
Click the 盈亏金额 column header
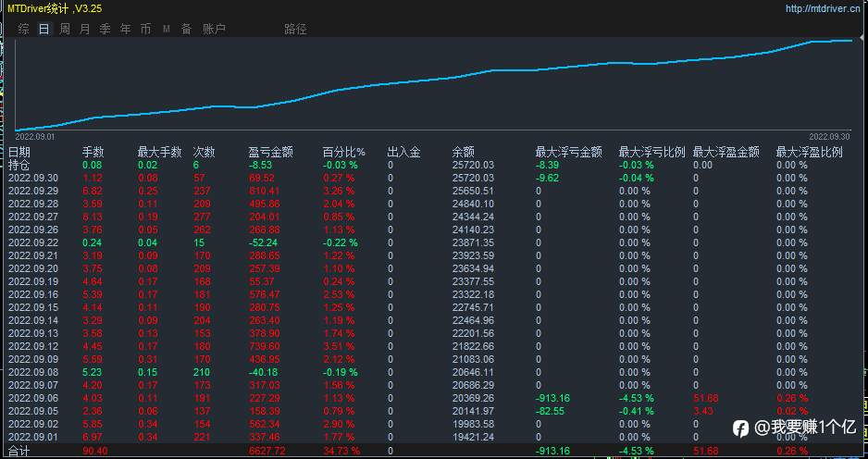click(271, 152)
